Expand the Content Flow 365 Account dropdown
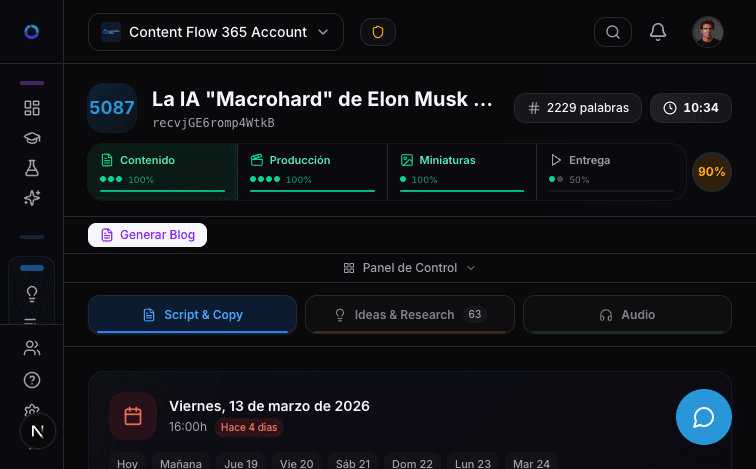Viewport: 756px width, 469px height. (x=216, y=32)
